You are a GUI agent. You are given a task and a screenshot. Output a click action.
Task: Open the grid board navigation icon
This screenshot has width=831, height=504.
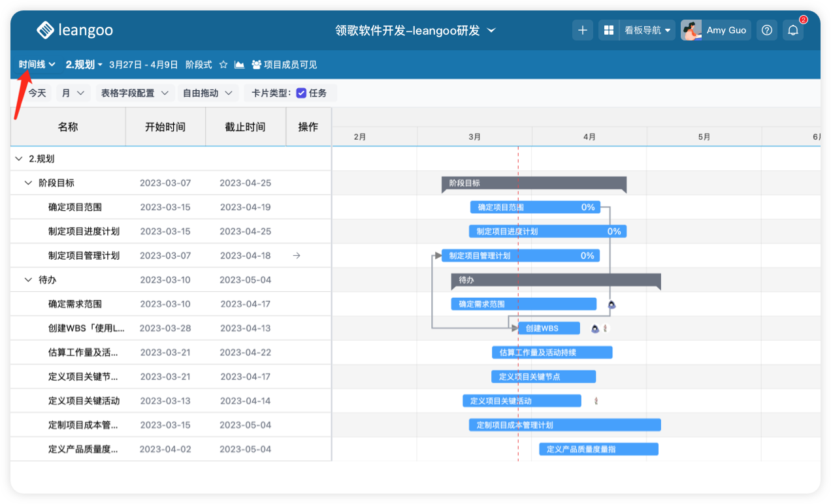point(608,30)
